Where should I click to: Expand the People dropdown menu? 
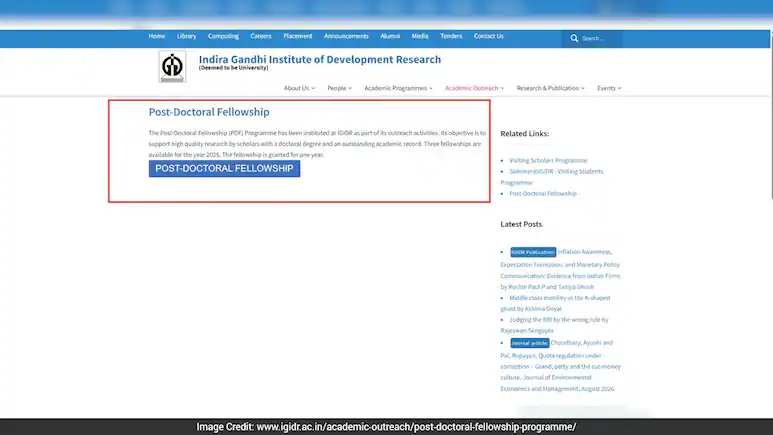(x=340, y=88)
